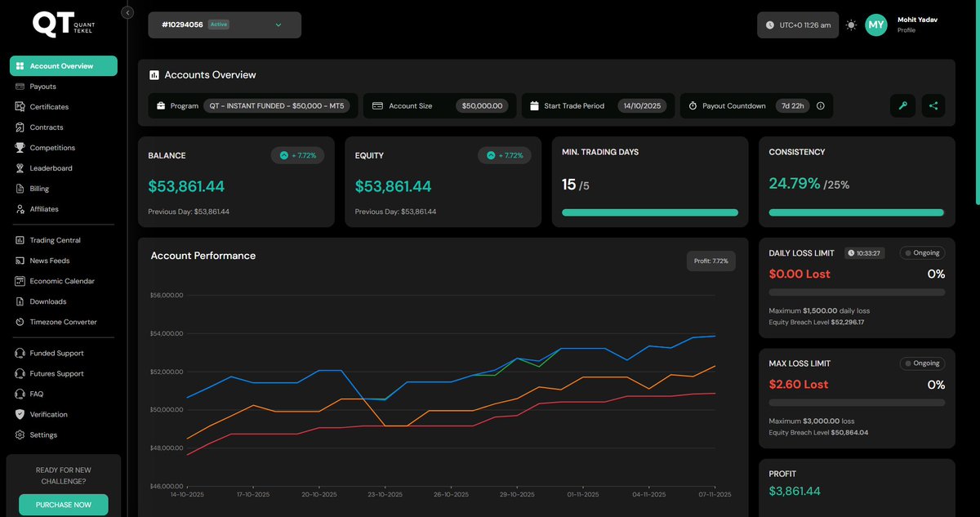Click the share account metrics icon
The image size is (980, 517).
pyautogui.click(x=933, y=105)
